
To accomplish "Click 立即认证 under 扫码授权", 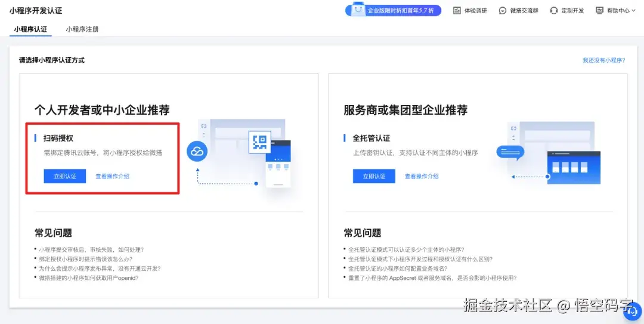I will point(65,176).
